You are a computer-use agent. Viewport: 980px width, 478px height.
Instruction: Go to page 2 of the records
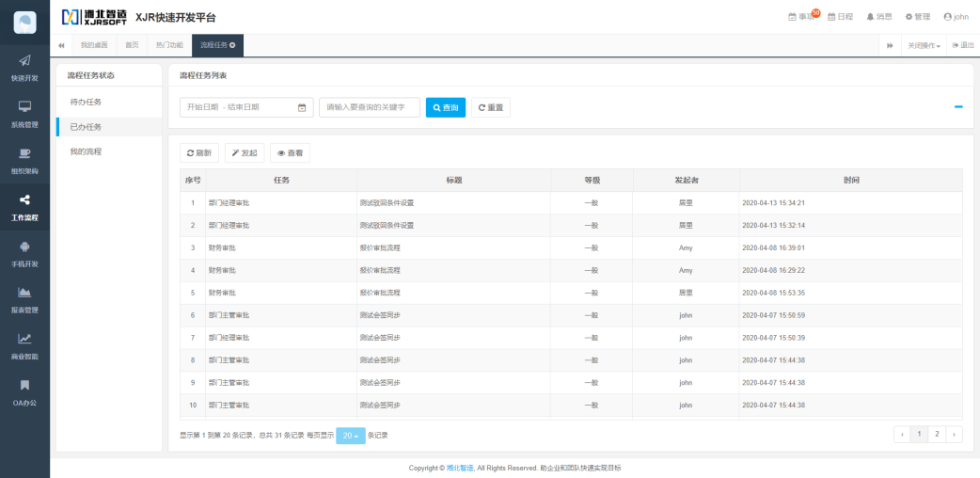[x=936, y=434]
